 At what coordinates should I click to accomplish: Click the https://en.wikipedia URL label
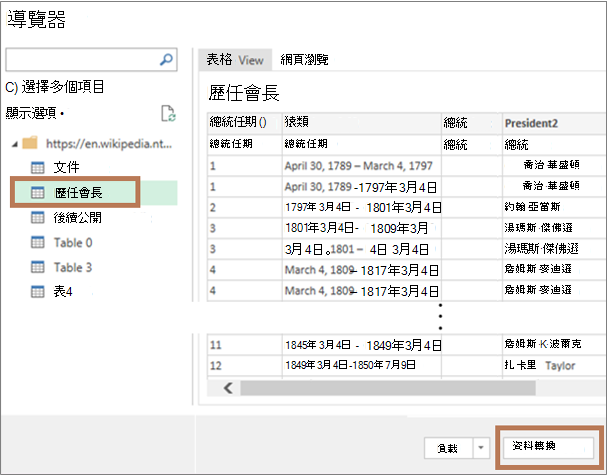pyautogui.click(x=109, y=144)
